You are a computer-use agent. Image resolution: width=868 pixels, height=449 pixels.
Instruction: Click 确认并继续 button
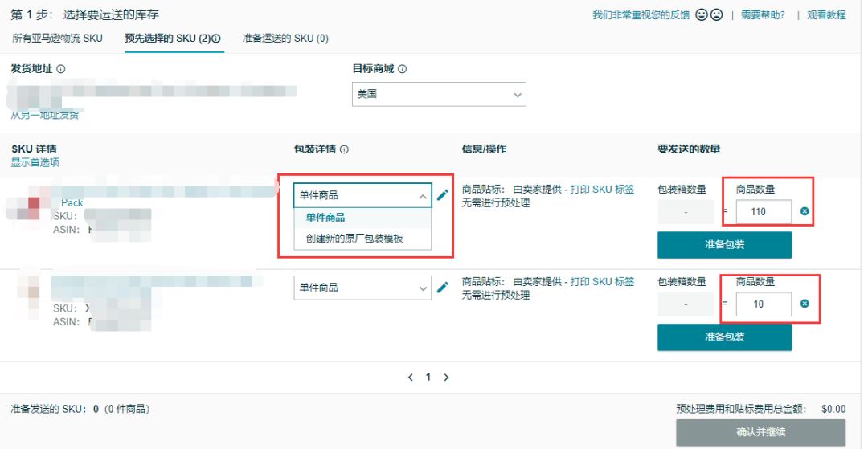point(760,432)
